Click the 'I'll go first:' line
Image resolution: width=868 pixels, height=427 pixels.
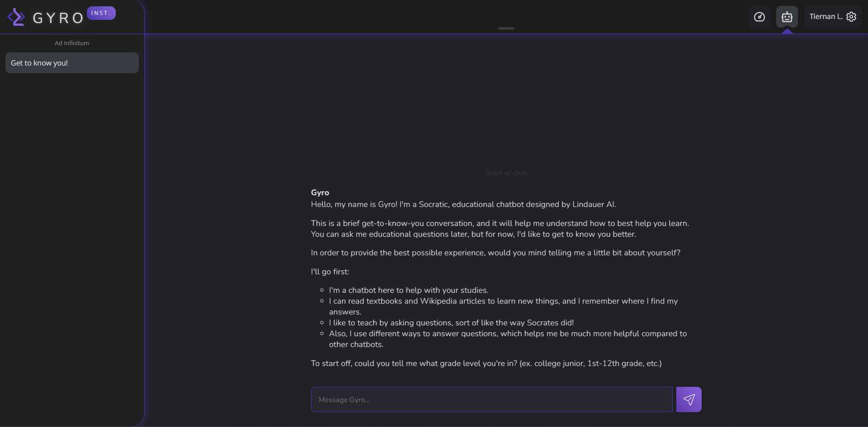330,272
